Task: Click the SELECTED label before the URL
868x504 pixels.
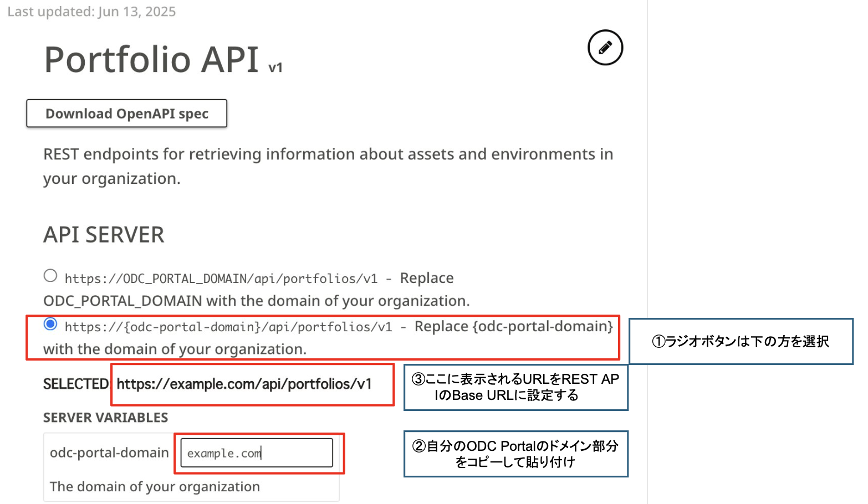Action: pos(76,384)
